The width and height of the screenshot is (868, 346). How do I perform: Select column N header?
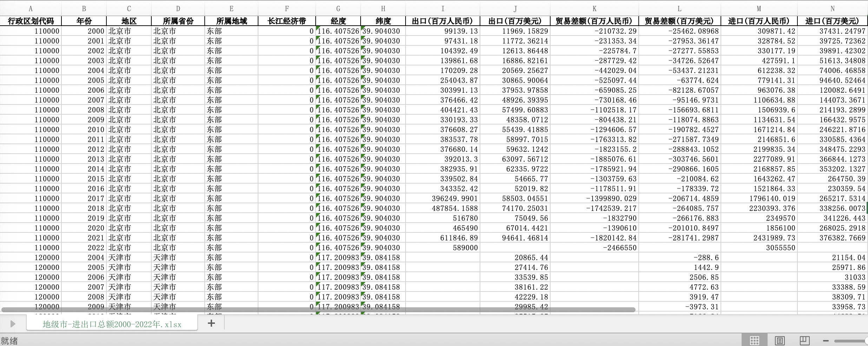[x=832, y=9]
